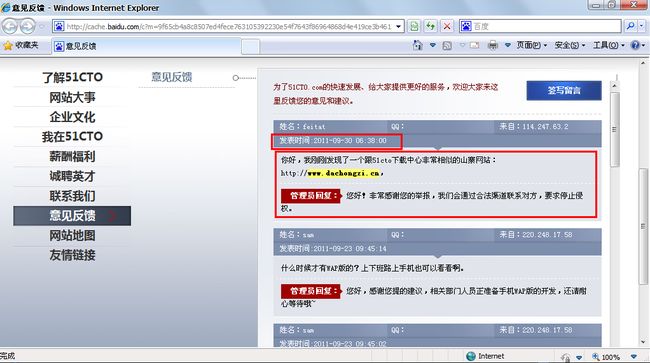Select the 意见反馈 browser tab
Viewport: 650px width, 363px height.
tap(146, 46)
